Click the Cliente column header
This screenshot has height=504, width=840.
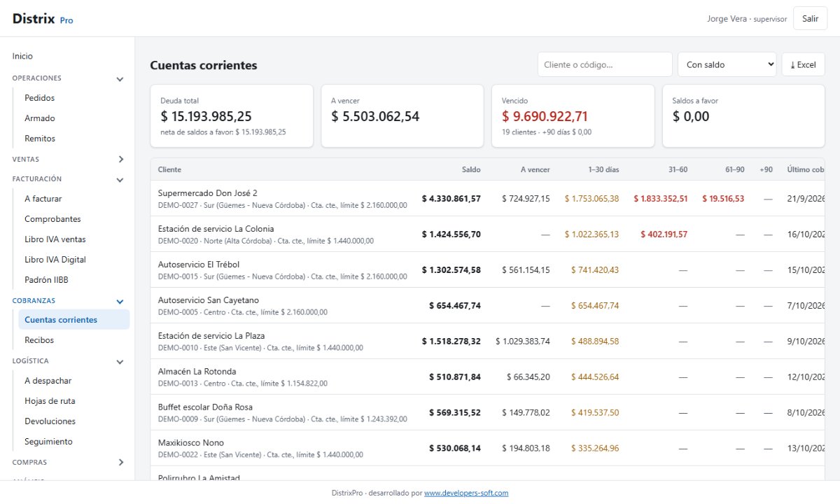pos(169,169)
